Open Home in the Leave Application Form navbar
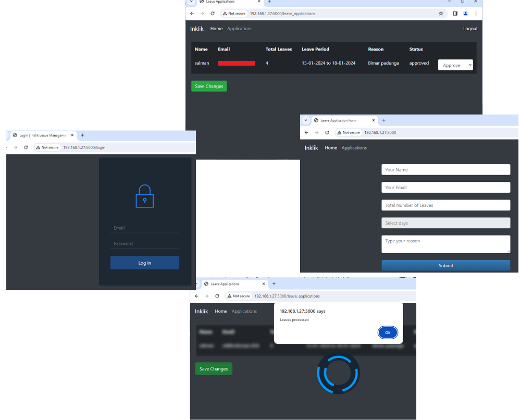Screen dimensions: 521x420 (x=331, y=148)
